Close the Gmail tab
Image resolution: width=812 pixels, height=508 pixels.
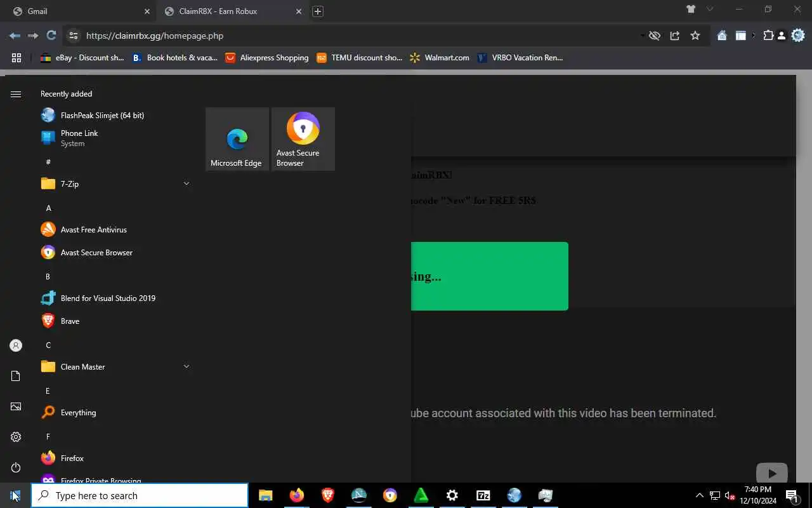tap(147, 11)
